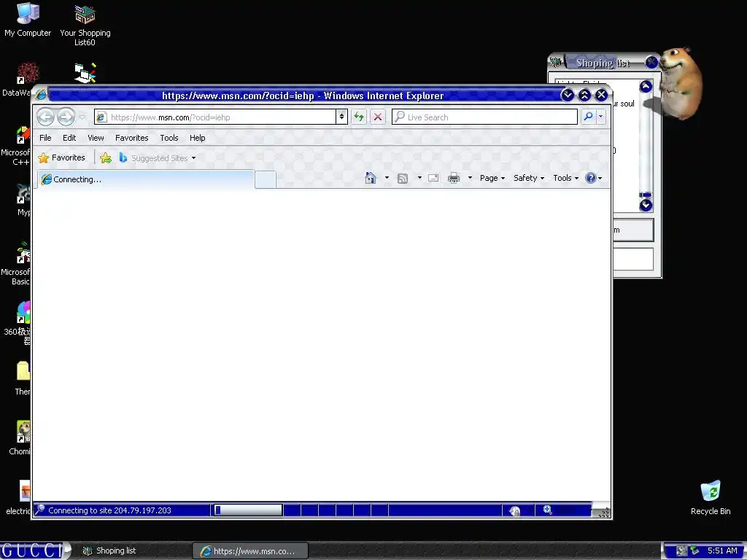
Task: Expand the Feeds dropdown arrow
Action: click(x=419, y=178)
